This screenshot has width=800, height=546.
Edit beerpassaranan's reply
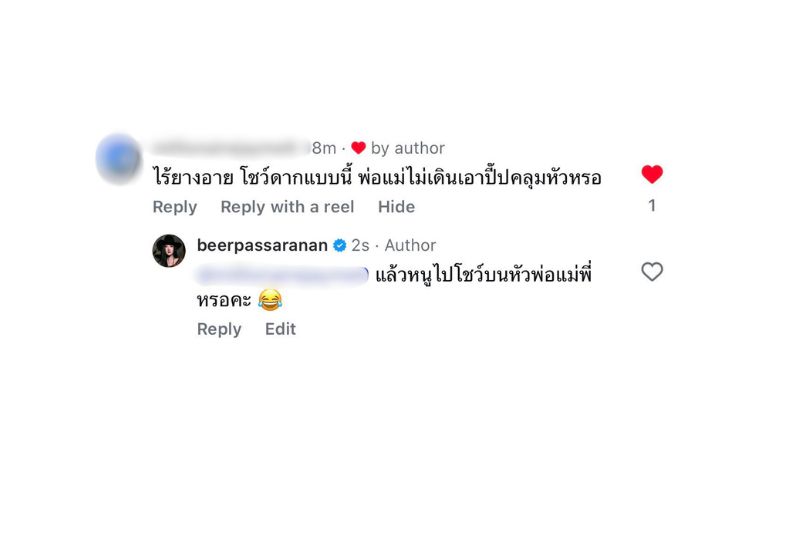[x=280, y=329]
